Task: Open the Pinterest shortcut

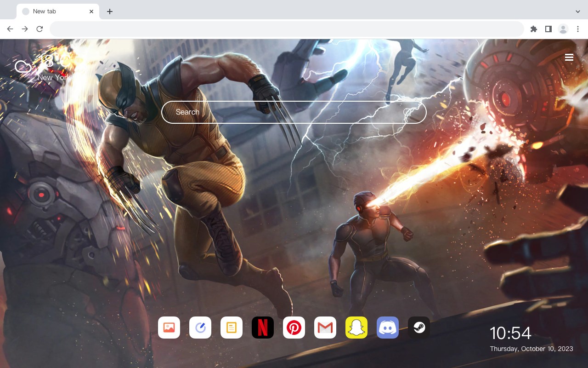Action: pyautogui.click(x=294, y=328)
